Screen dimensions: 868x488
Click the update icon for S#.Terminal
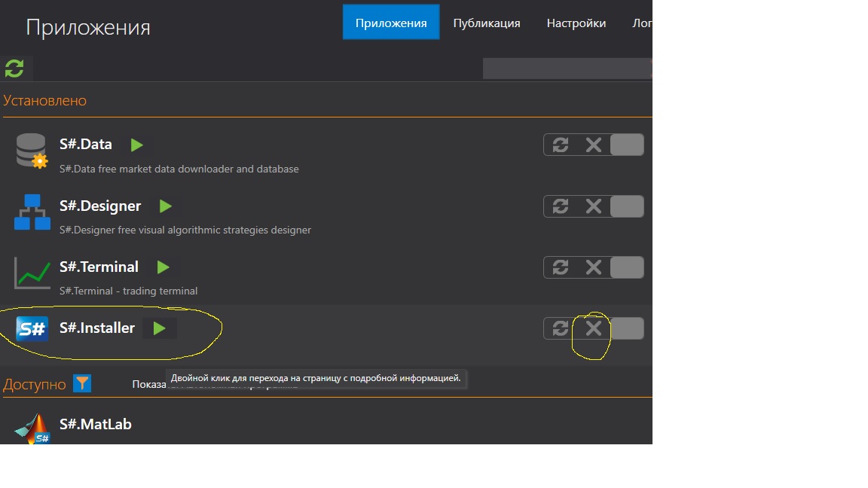561,267
